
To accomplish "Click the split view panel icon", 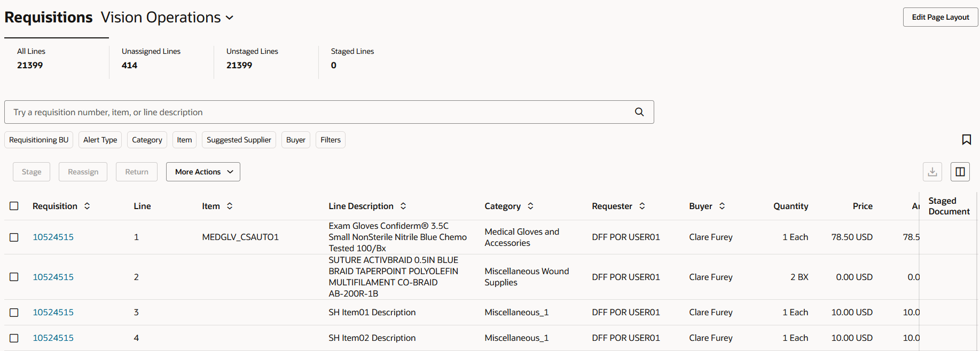I will [960, 171].
